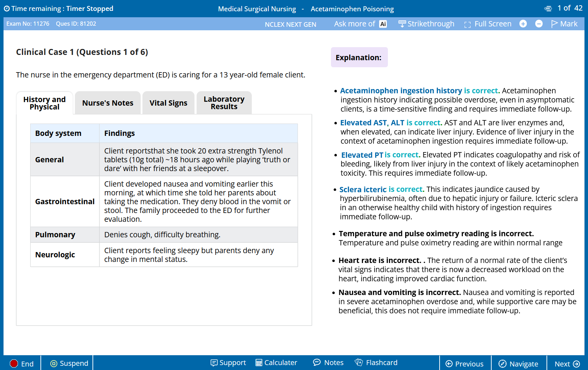
Task: End the exam with the red button
Action: (22, 364)
